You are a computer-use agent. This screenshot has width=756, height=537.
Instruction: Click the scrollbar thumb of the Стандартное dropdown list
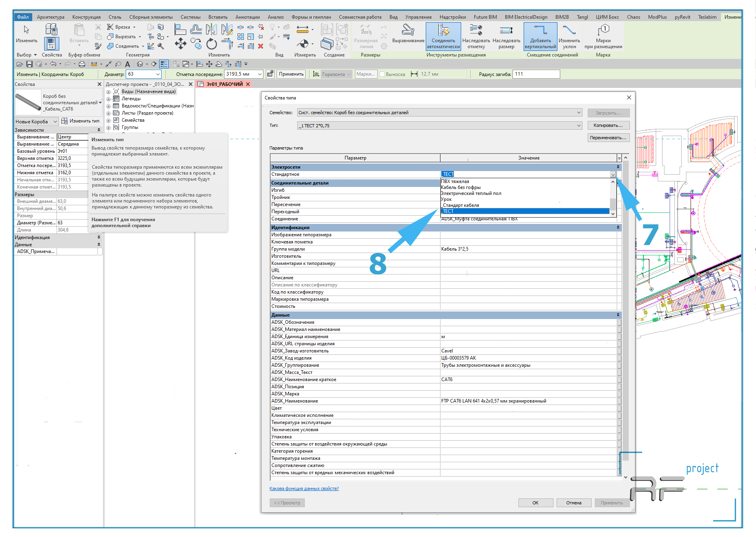613,204
